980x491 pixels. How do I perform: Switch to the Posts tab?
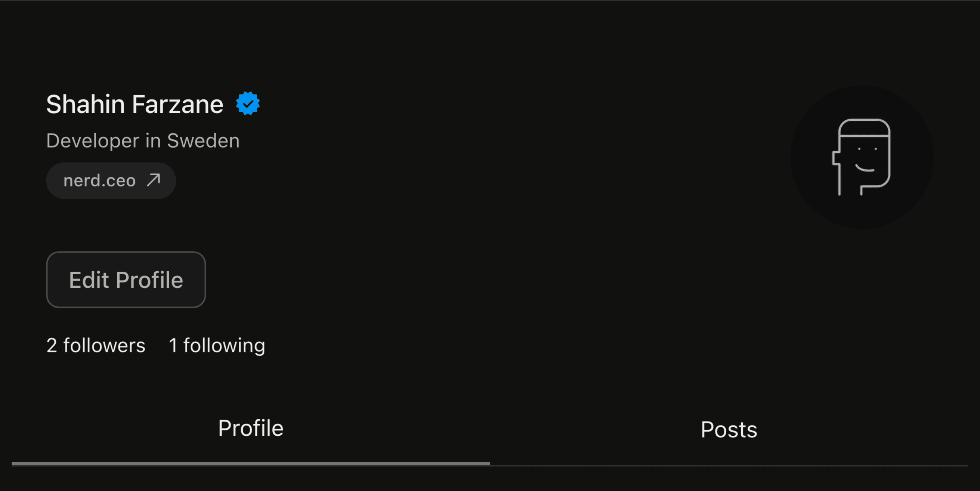click(729, 430)
